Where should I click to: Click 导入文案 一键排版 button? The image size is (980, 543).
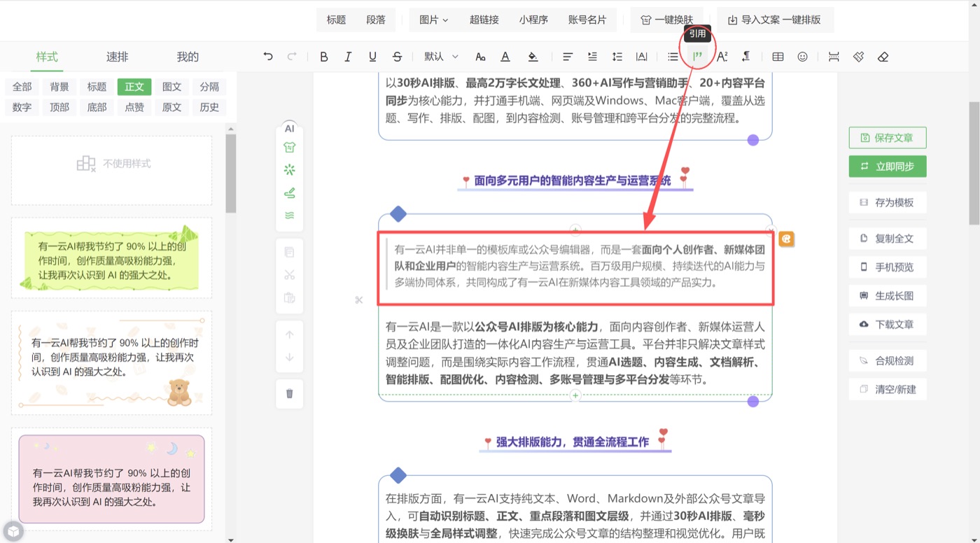(775, 20)
